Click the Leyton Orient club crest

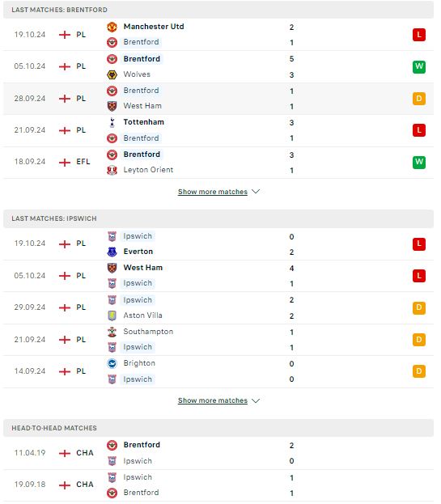point(112,171)
